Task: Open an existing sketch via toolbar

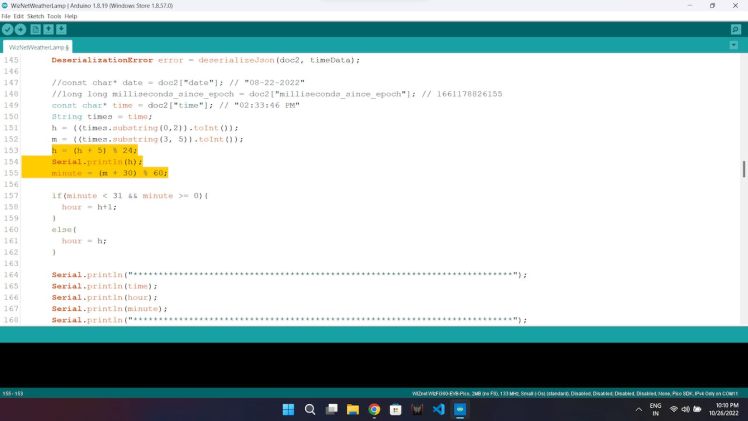Action: pyautogui.click(x=49, y=30)
